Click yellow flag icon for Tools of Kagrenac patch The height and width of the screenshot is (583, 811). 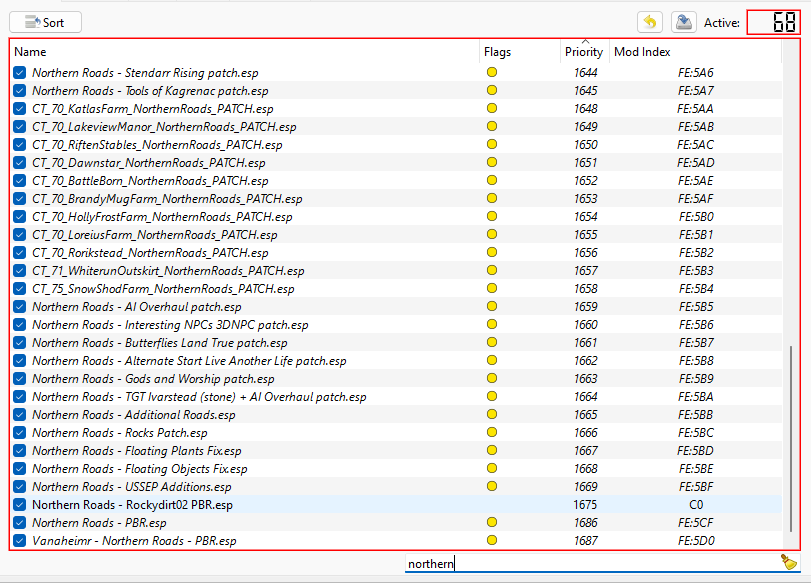[492, 90]
